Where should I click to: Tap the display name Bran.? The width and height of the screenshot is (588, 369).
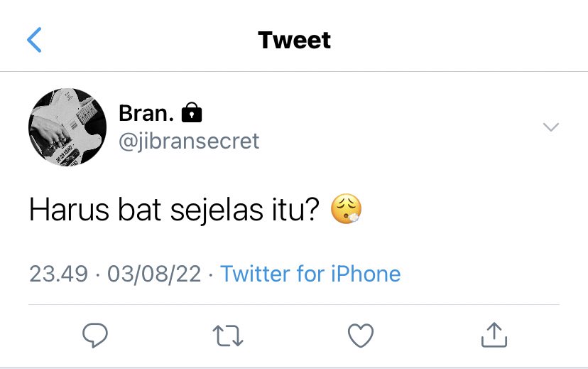146,112
